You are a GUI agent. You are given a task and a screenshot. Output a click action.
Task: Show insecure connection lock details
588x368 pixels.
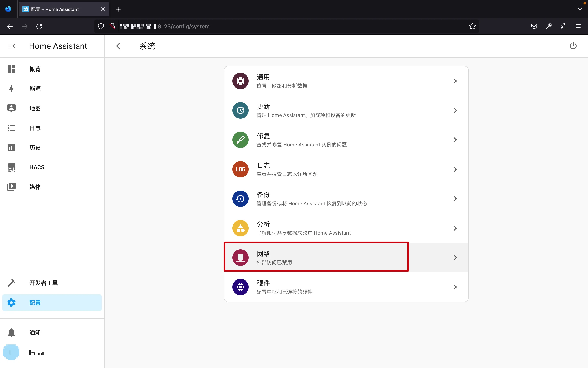coord(112,26)
